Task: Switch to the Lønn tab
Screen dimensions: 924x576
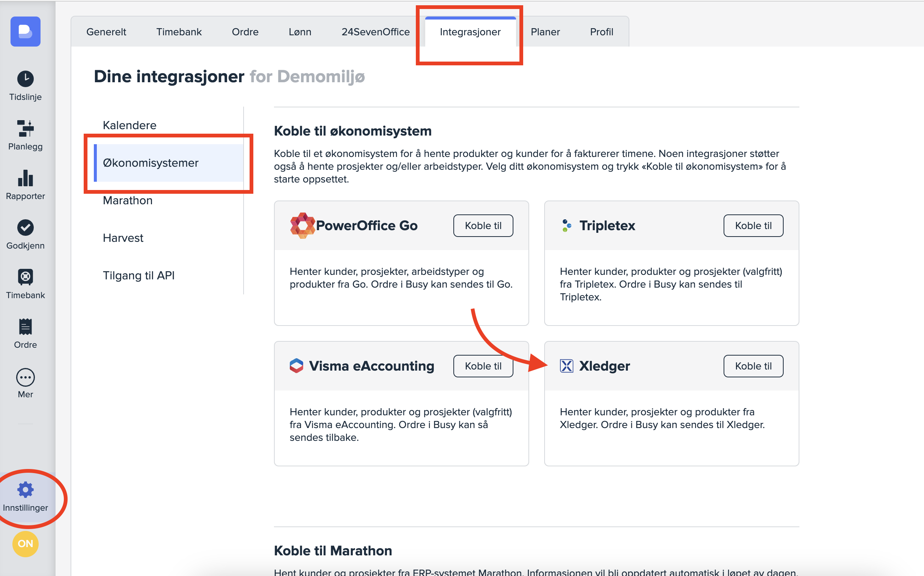Action: coord(299,32)
